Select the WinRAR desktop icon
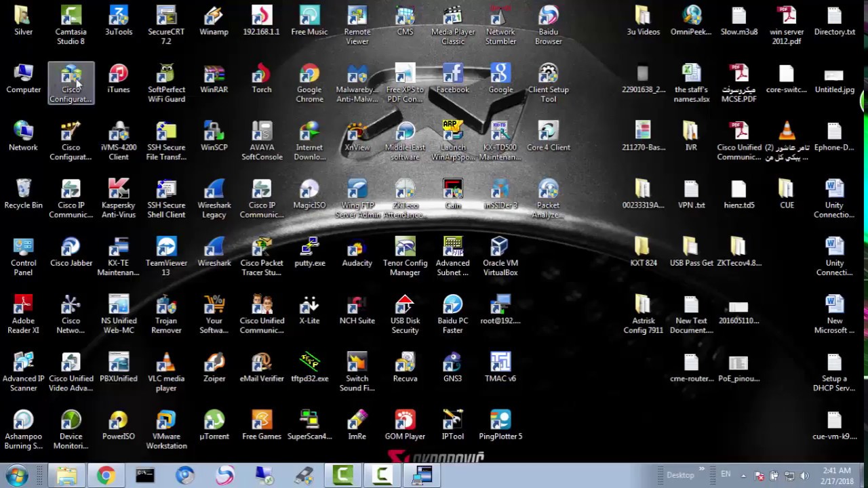The height and width of the screenshot is (488, 868). click(214, 79)
